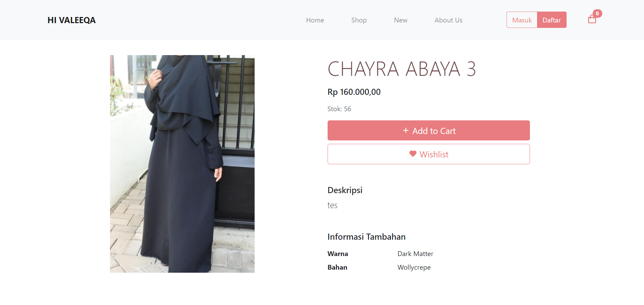Viewport: 644px width, 305px height.
Task: Click the cart item count badge
Action: 597,13
